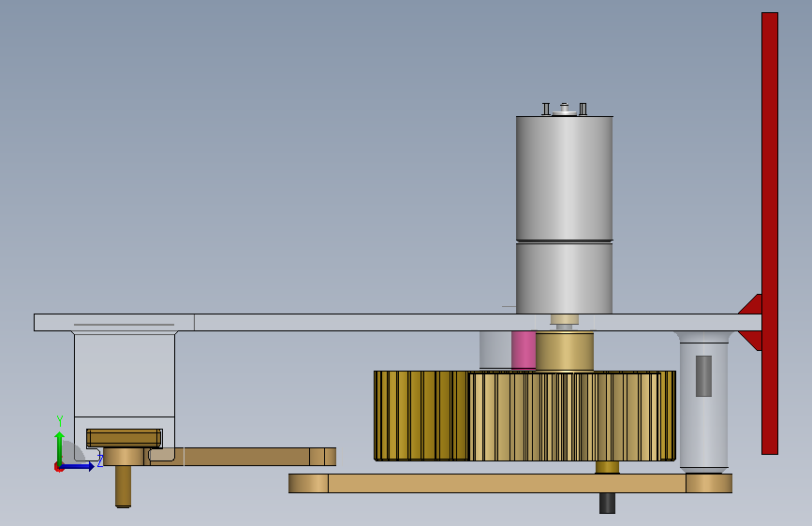This screenshot has width=812, height=526.
Task: Select the pink spacer under the plate
Action: tap(524, 350)
